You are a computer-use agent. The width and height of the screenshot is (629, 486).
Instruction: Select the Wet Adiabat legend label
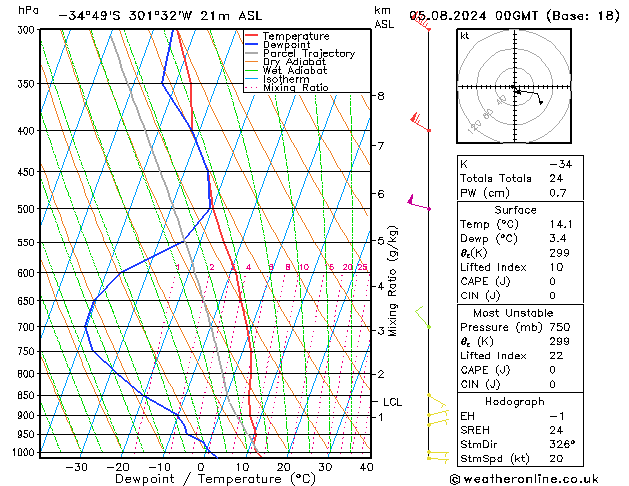(295, 71)
